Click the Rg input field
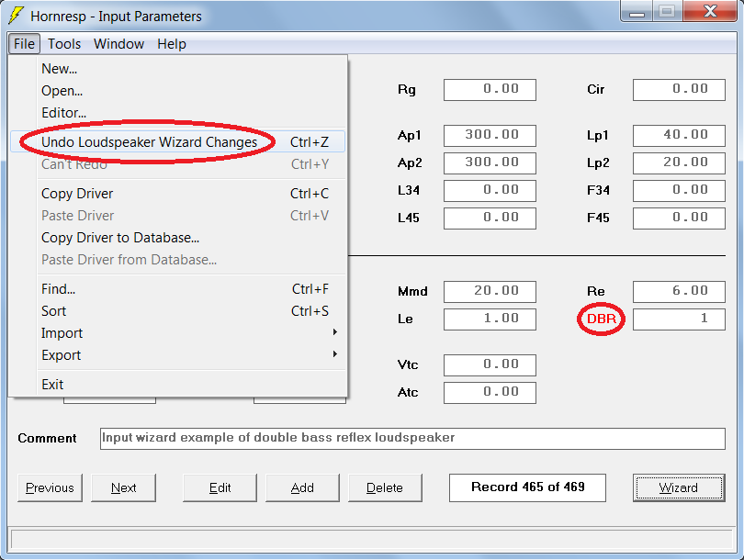The width and height of the screenshot is (744, 560). point(490,90)
